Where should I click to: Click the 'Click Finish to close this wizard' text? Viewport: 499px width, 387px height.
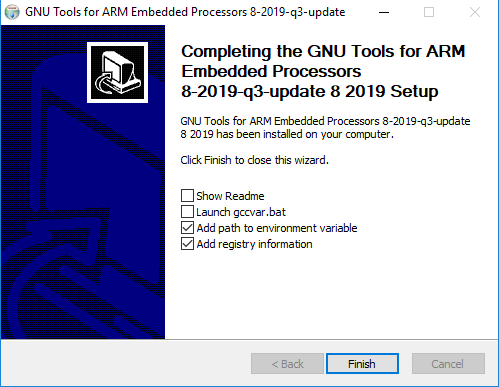pos(254,160)
